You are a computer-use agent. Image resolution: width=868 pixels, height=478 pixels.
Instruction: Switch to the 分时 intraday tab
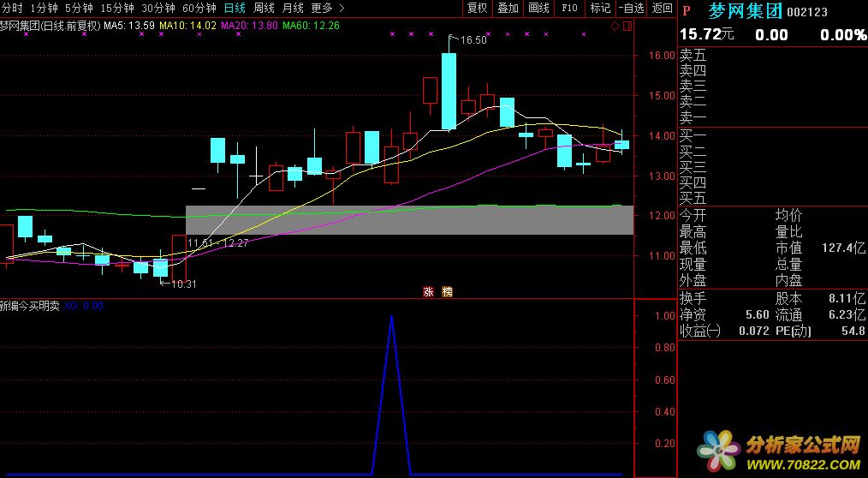(12, 8)
